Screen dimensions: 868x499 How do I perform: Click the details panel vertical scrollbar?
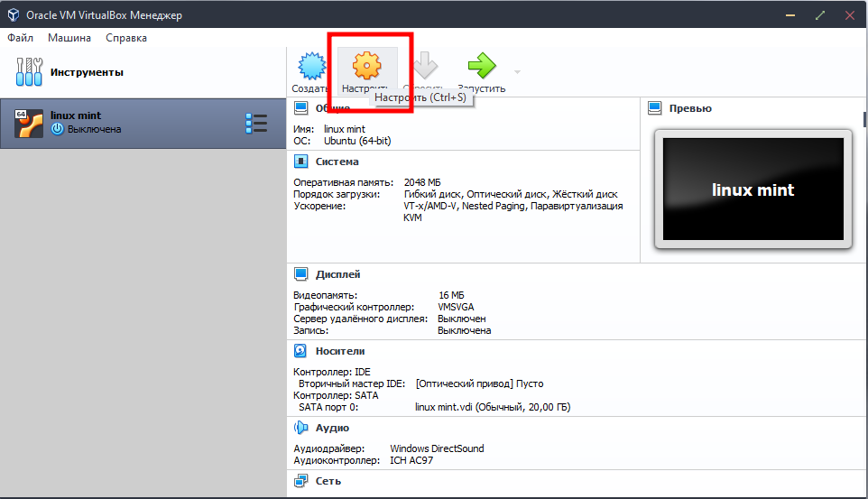[x=862, y=271]
